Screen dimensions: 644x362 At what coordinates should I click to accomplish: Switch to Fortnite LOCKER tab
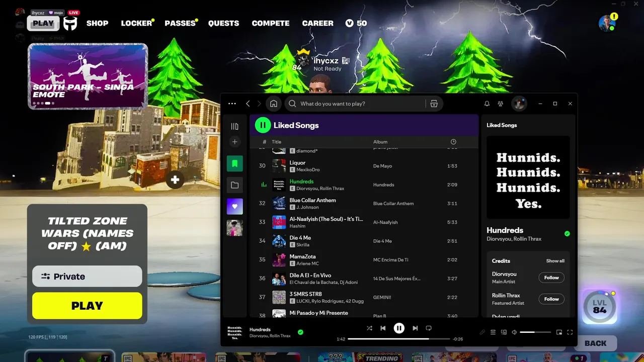pyautogui.click(x=137, y=23)
